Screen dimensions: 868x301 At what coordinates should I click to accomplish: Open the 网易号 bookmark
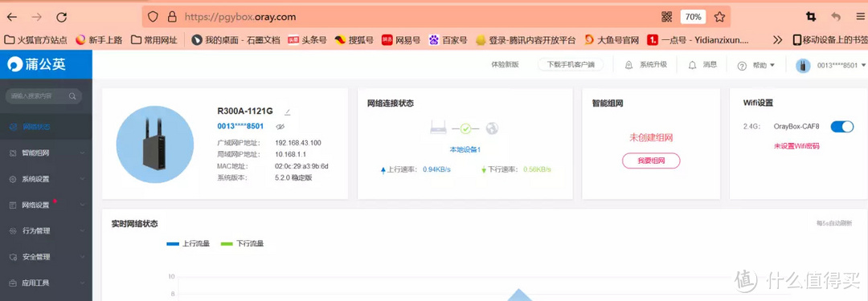click(401, 40)
